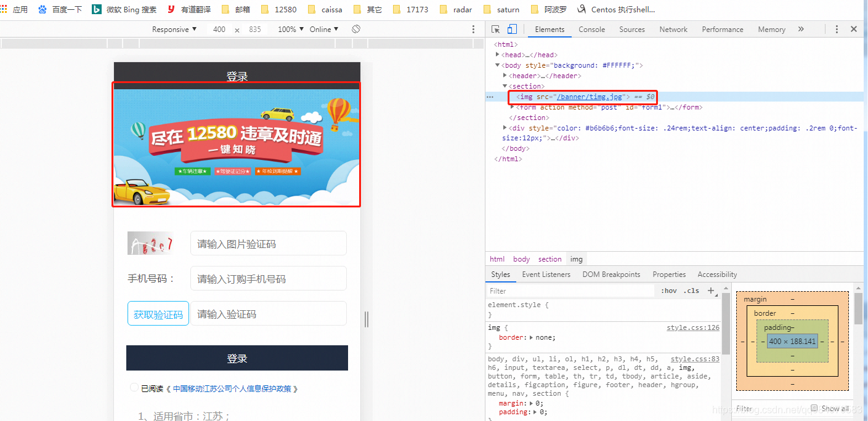This screenshot has width=868, height=421.
Task: Toggle the .cls classes button
Action: click(692, 291)
